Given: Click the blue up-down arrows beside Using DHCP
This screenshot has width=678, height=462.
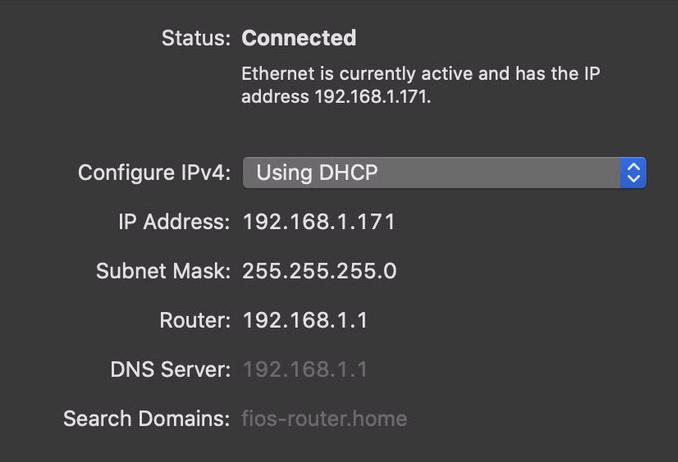Looking at the screenshot, I should [633, 172].
